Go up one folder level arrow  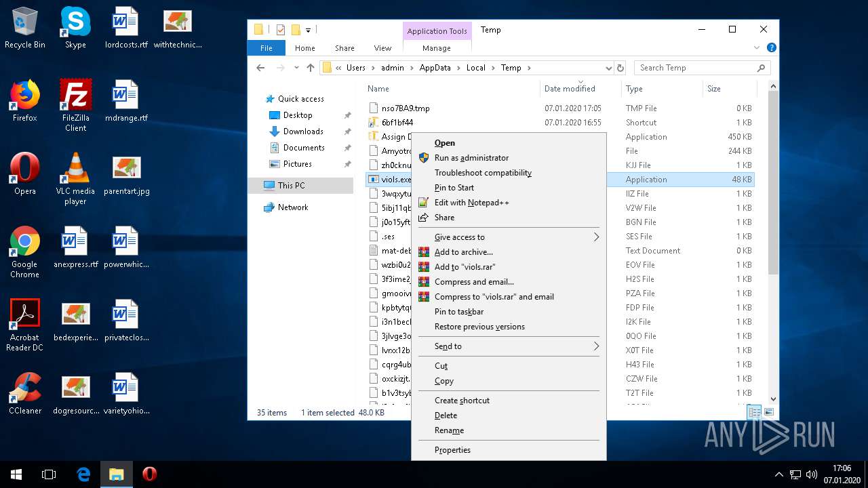311,68
